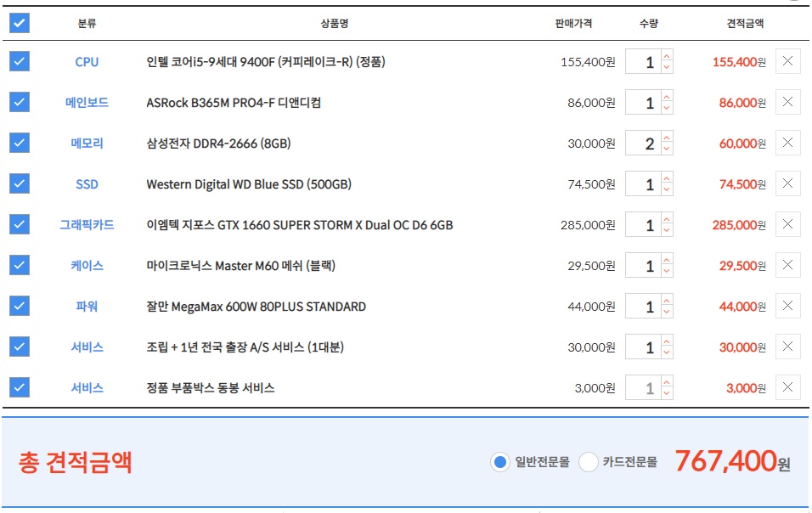This screenshot has width=812, height=513.
Task: Remove the CPU row with X icon
Action: tap(787, 61)
